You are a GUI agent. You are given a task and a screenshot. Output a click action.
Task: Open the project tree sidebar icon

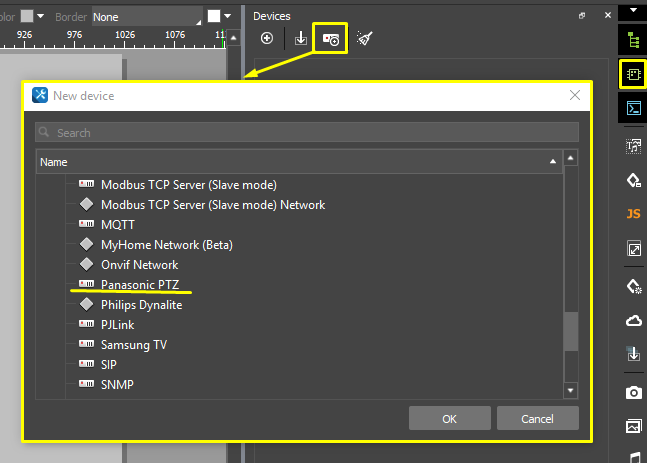[632, 41]
